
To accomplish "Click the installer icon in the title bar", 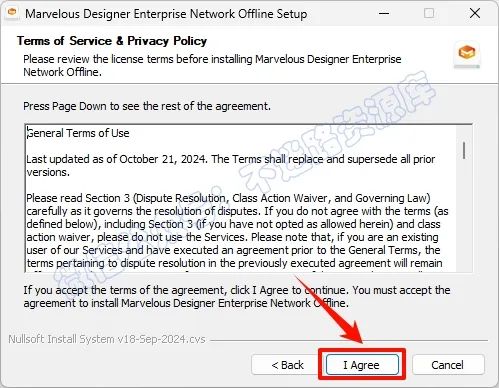I will pos(12,14).
